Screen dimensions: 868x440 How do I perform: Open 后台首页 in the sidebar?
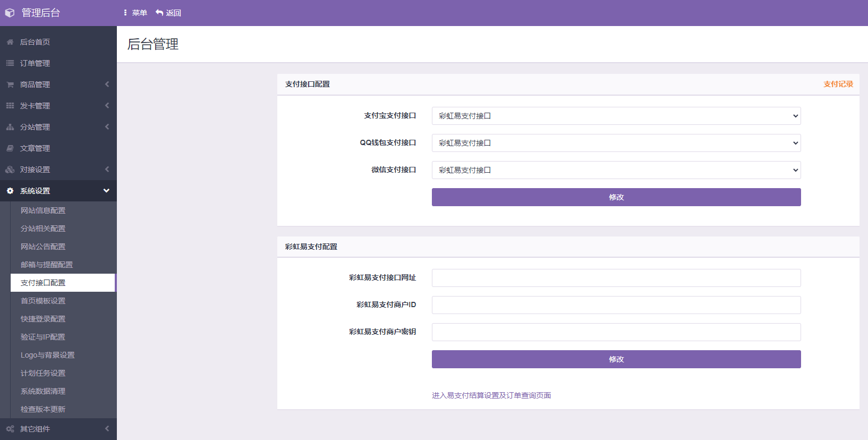[x=58, y=42]
